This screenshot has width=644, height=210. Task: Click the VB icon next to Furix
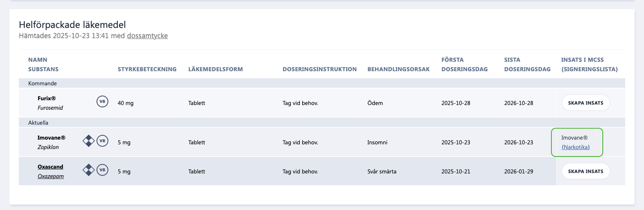click(102, 101)
